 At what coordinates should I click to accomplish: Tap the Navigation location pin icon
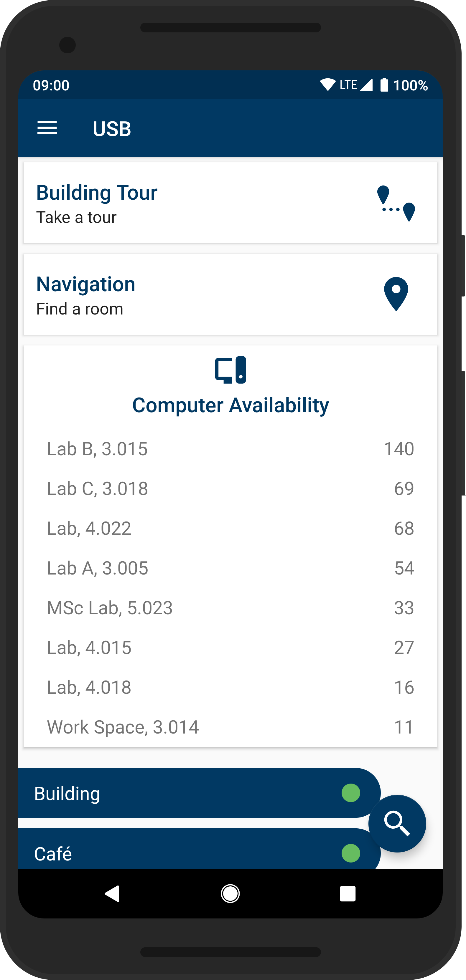click(396, 294)
